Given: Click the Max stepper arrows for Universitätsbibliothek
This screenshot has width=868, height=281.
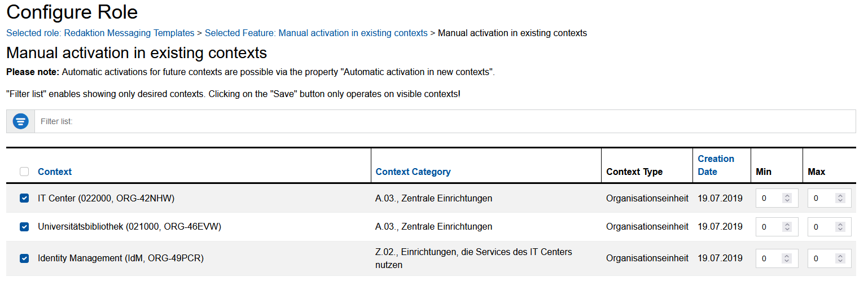Looking at the screenshot, I should pos(840,227).
